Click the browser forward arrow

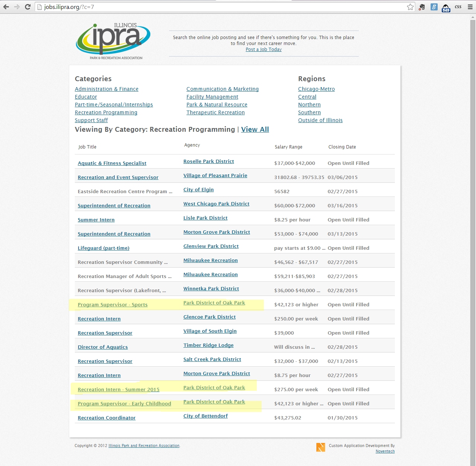pyautogui.click(x=17, y=7)
